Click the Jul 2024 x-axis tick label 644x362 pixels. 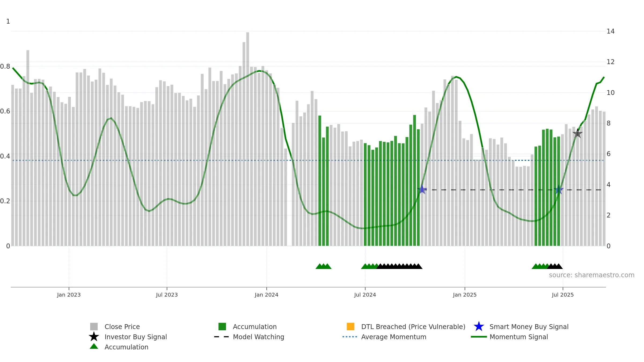pos(365,295)
